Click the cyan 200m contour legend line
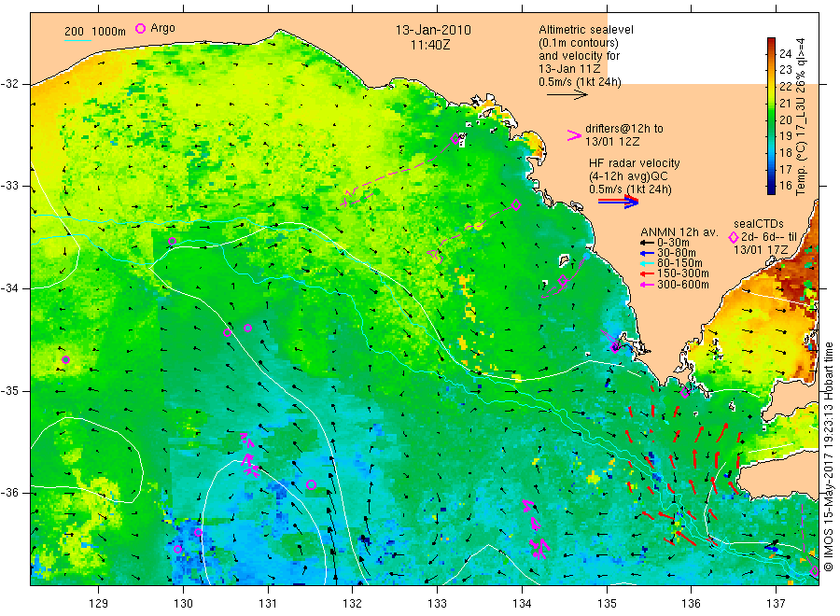Viewport: 840px width, 616px height. click(77, 39)
